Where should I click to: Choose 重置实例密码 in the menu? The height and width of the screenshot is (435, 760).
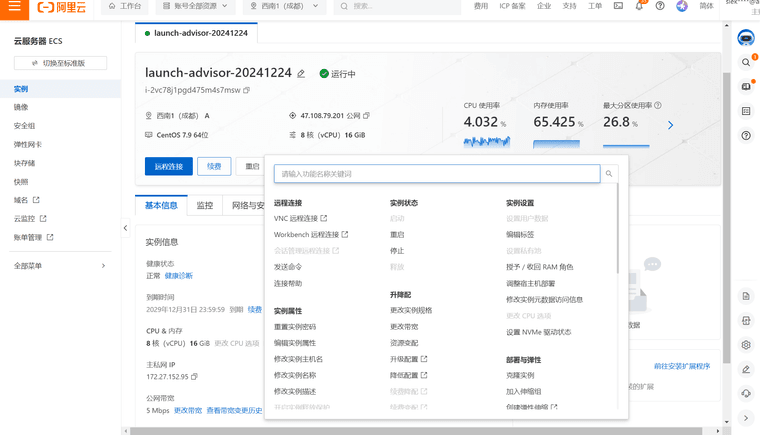point(295,327)
